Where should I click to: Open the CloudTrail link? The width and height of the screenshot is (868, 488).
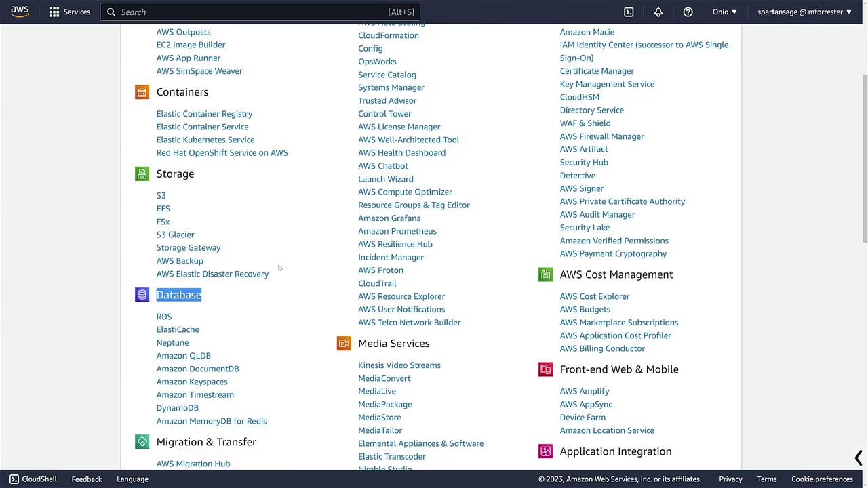pos(377,283)
